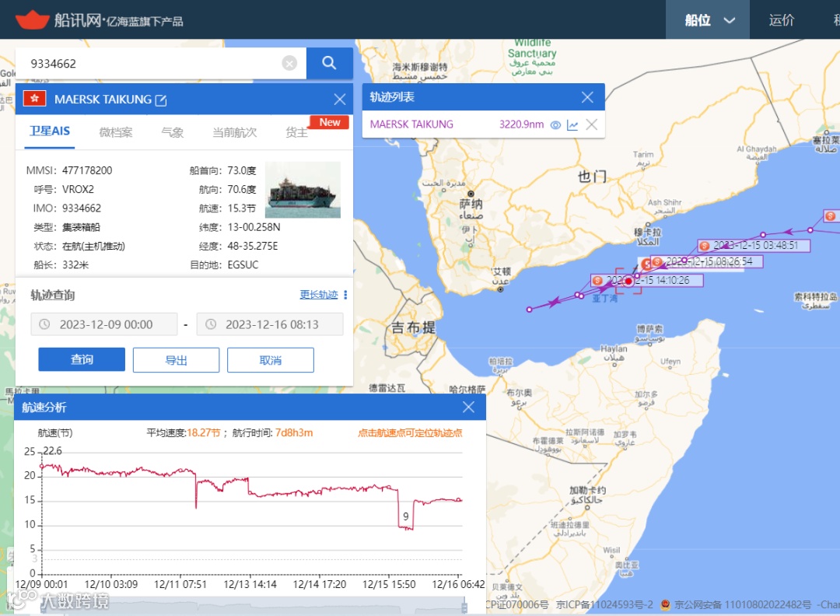Close the 轨迹列表 track list panel
Screen dimensions: 840x616
coord(587,97)
